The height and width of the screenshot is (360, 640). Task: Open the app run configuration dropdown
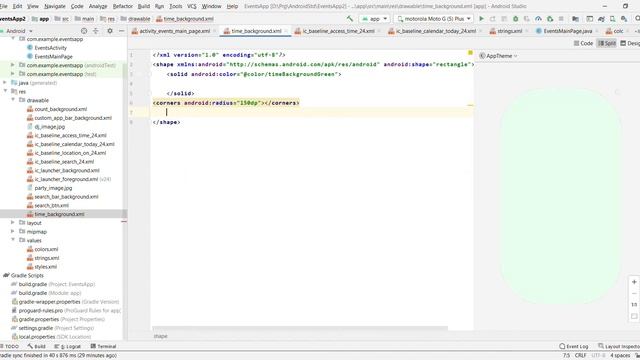374,19
